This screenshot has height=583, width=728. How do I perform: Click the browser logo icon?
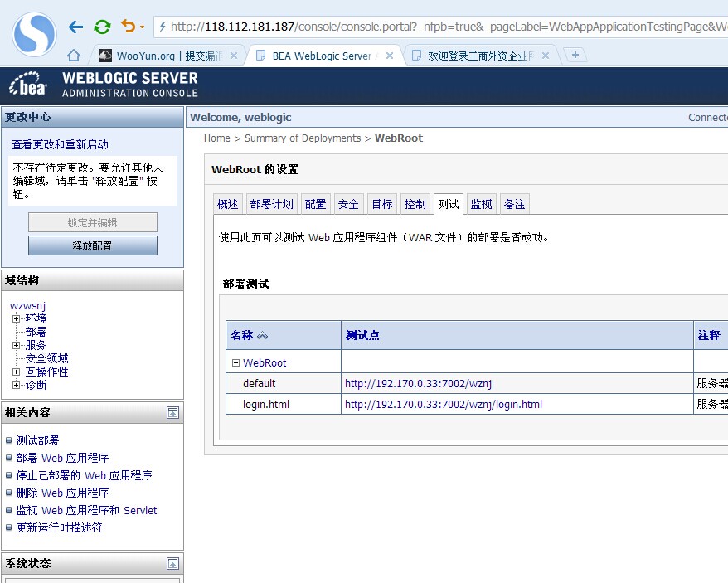pyautogui.click(x=34, y=34)
